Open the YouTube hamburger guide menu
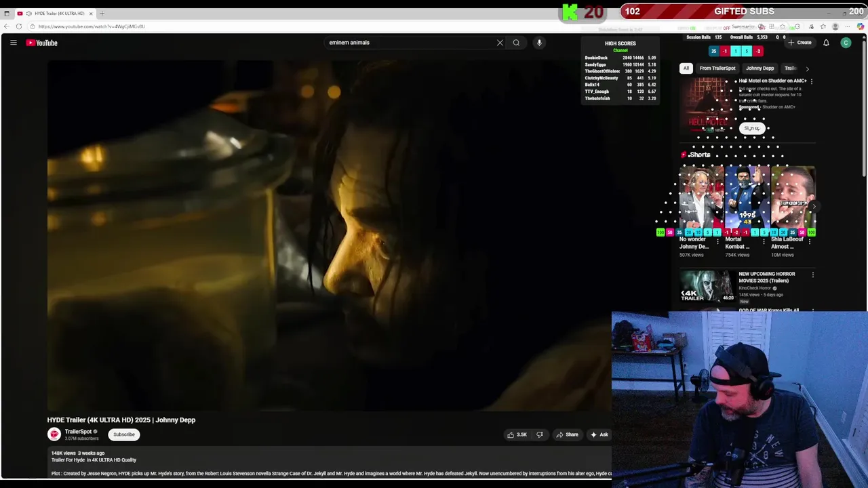 click(13, 43)
